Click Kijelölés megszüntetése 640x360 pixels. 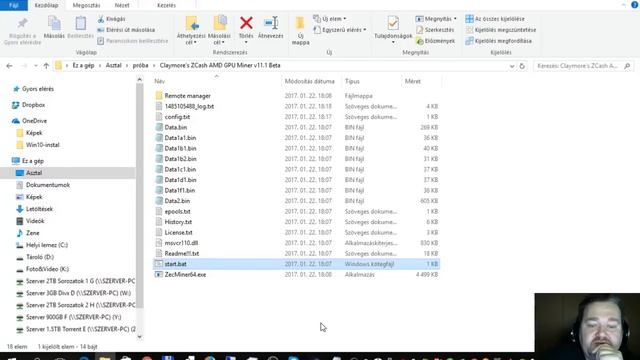(x=501, y=30)
